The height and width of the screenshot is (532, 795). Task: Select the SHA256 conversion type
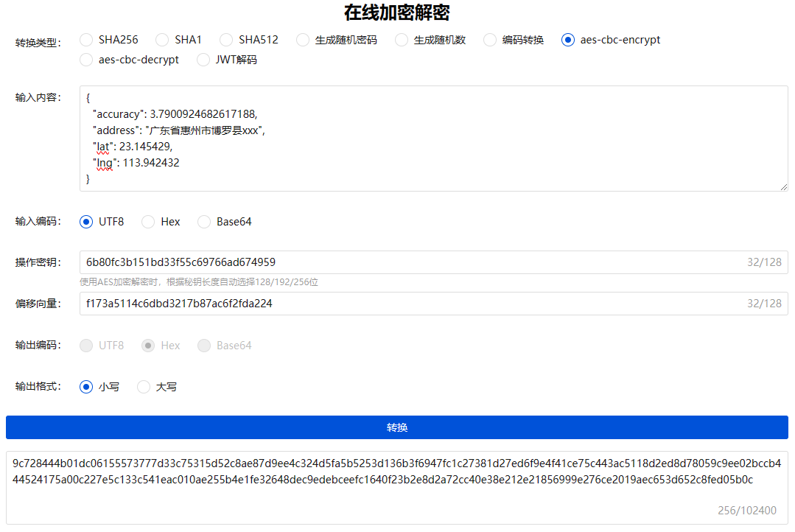coord(87,40)
